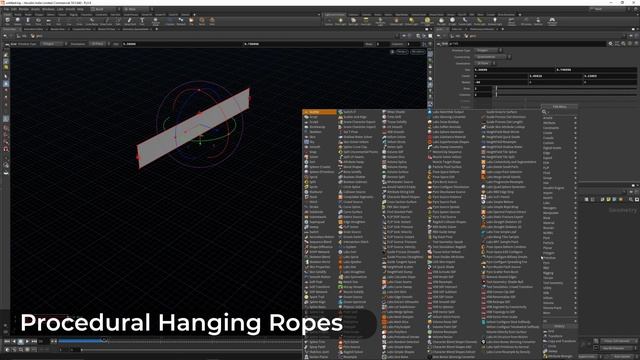Expand the Labs category submenu
The height and width of the screenshot is (360, 640).
[x=559, y=203]
